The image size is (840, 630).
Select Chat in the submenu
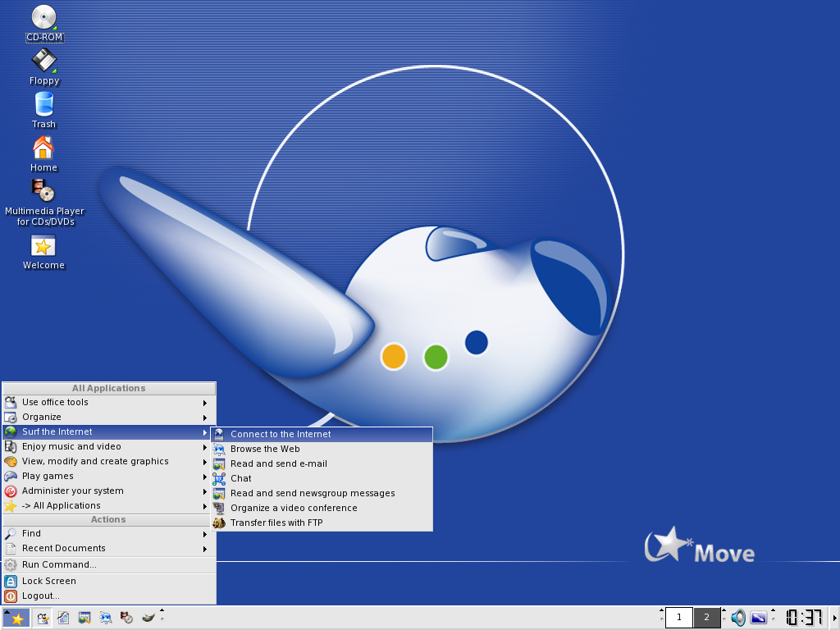click(x=322, y=478)
